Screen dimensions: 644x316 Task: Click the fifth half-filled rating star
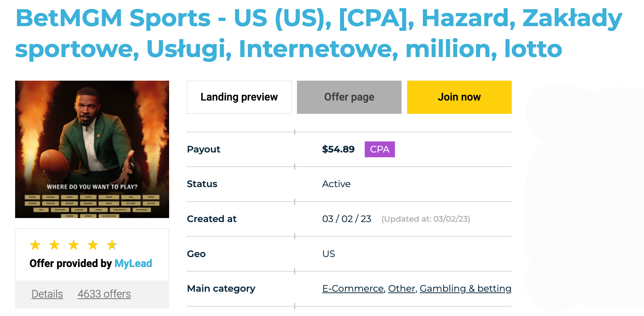point(112,245)
